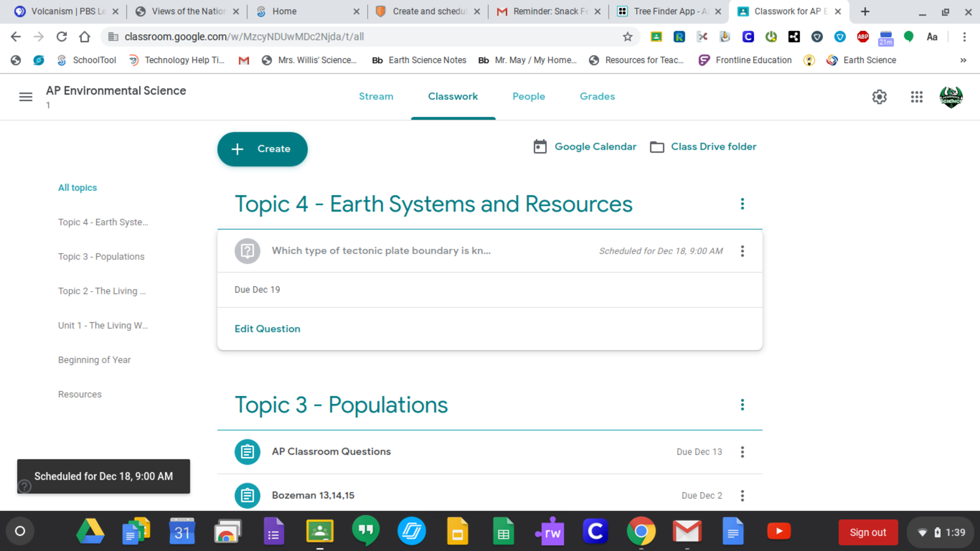
Task: Click the AdBlock Plus extension icon
Action: [863, 37]
